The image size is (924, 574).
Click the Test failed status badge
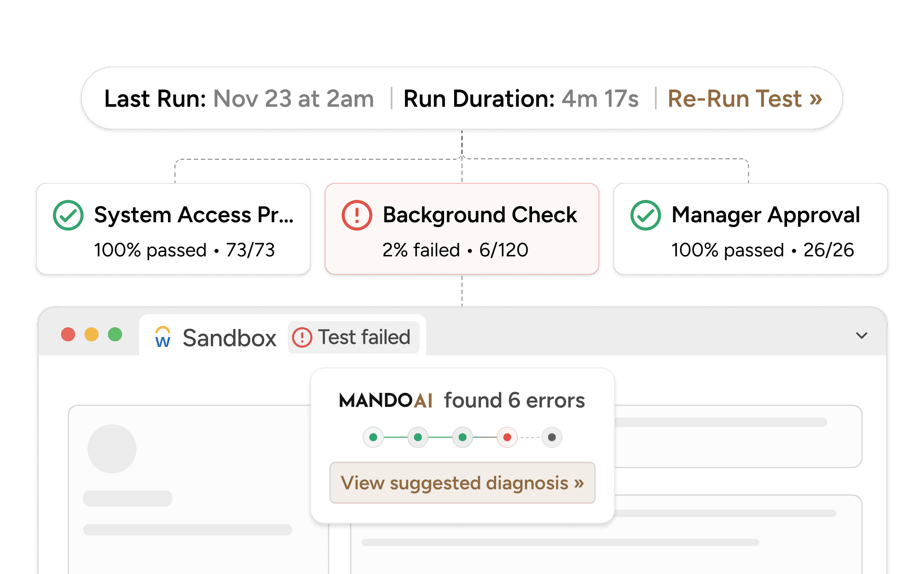(x=353, y=337)
